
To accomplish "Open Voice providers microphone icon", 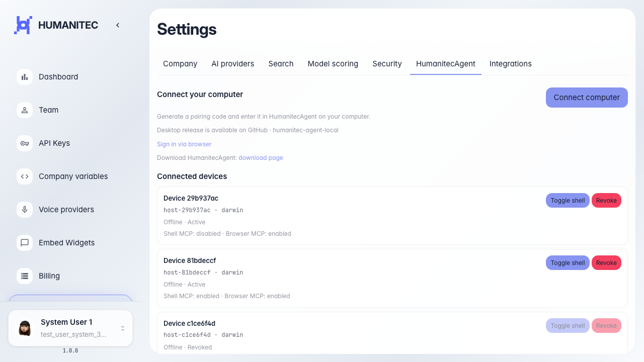I will click(25, 210).
